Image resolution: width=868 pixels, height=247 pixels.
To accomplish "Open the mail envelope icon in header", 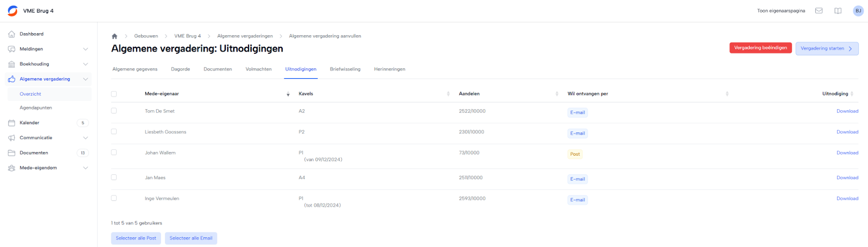I will [819, 11].
